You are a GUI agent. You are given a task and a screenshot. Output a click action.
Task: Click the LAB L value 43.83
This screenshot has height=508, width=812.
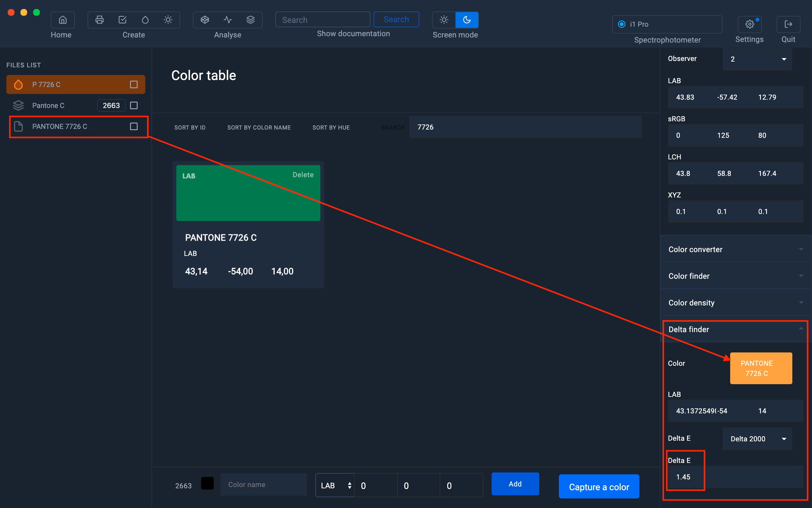pos(685,97)
